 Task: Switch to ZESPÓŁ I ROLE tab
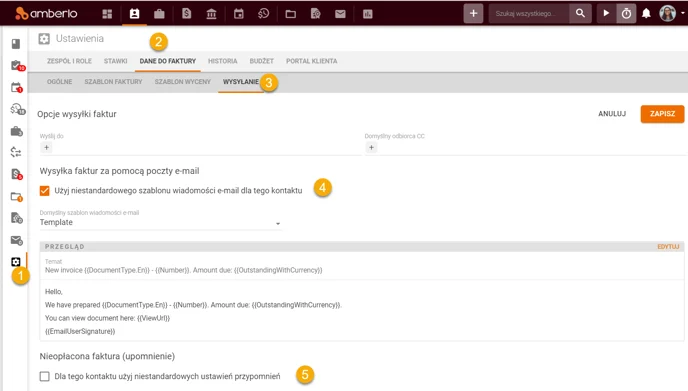tap(69, 61)
